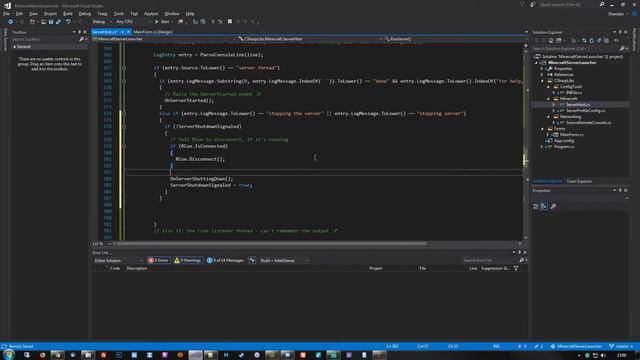Click the Code column header in Error List
Image resolution: width=640 pixels, height=360 pixels.
115,268
